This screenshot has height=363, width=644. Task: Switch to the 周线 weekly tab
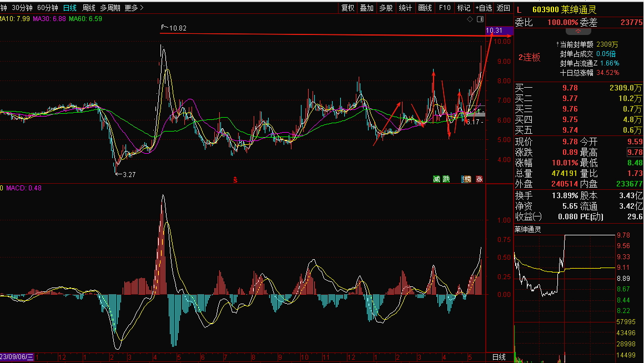click(89, 8)
